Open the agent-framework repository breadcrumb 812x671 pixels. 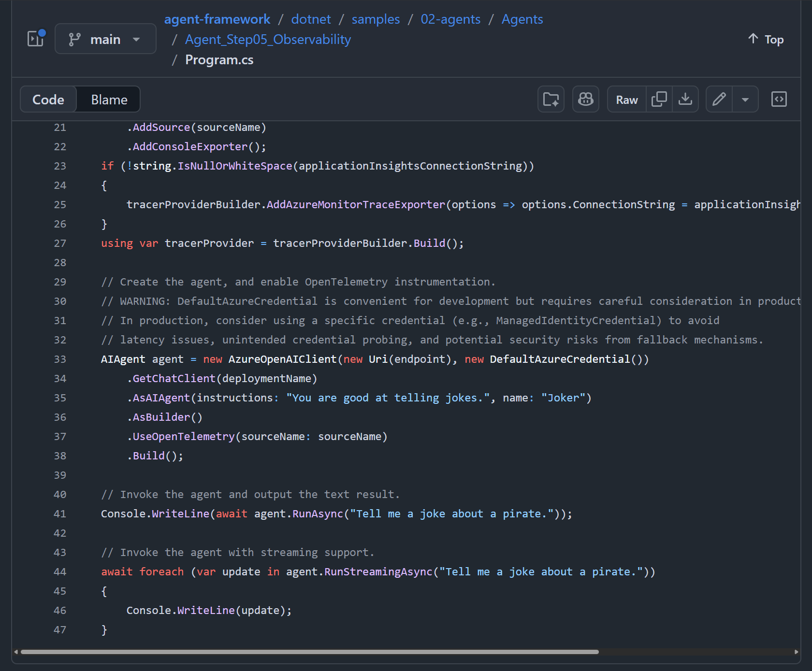217,19
